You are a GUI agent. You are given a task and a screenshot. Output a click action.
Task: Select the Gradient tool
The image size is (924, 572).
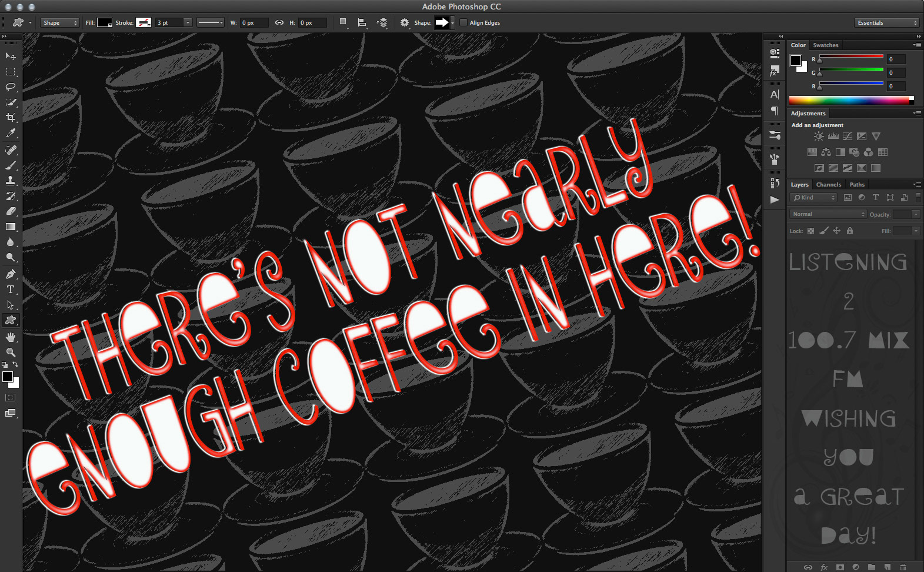10,227
